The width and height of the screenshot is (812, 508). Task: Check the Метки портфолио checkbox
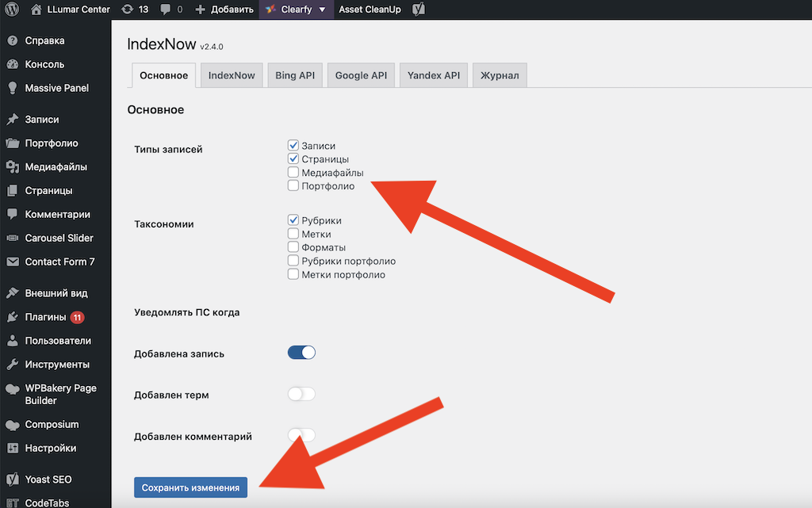click(x=293, y=274)
